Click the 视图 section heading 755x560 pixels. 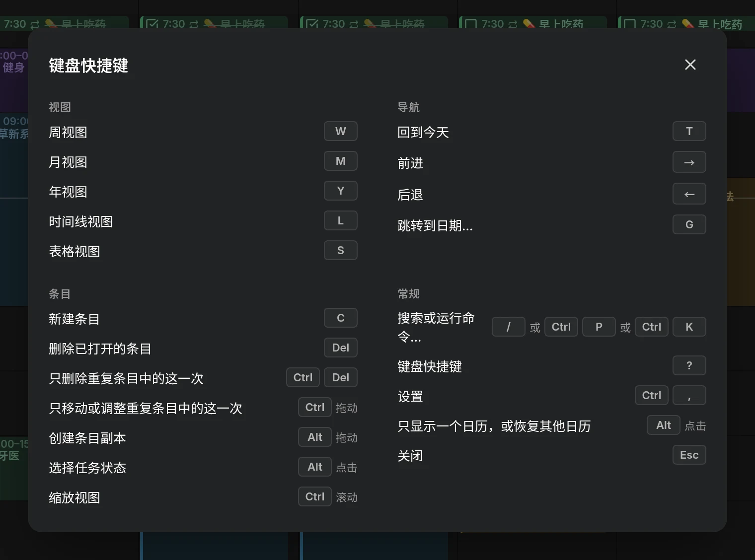pos(60,107)
